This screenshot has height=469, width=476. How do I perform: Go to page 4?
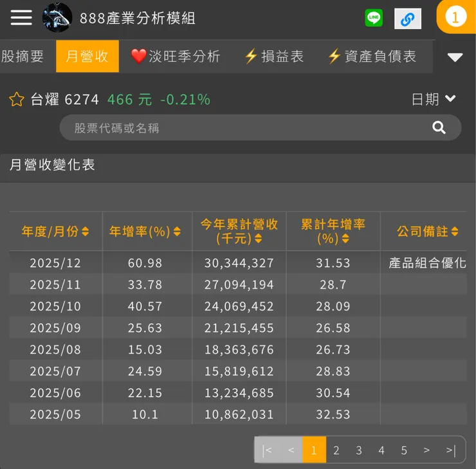[381, 450]
